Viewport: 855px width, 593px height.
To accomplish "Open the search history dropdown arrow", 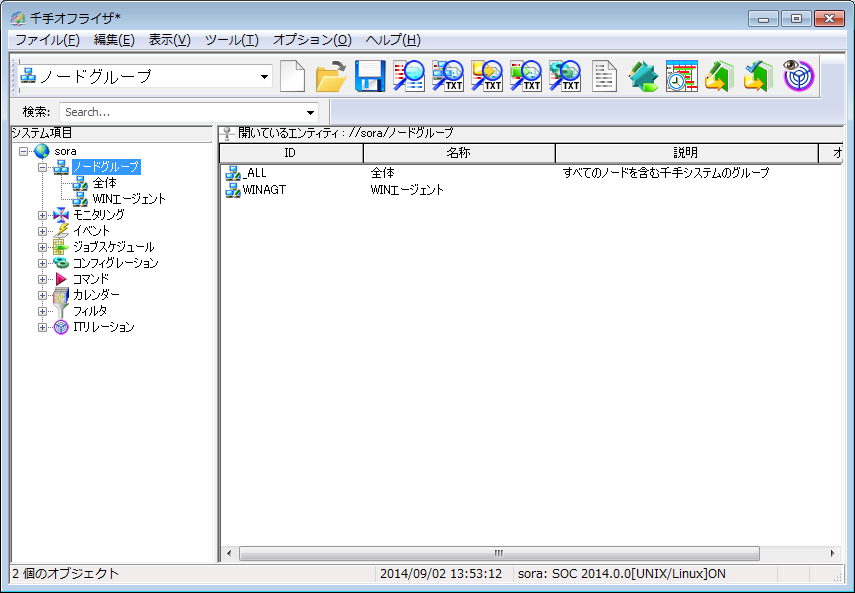I will pyautogui.click(x=310, y=113).
